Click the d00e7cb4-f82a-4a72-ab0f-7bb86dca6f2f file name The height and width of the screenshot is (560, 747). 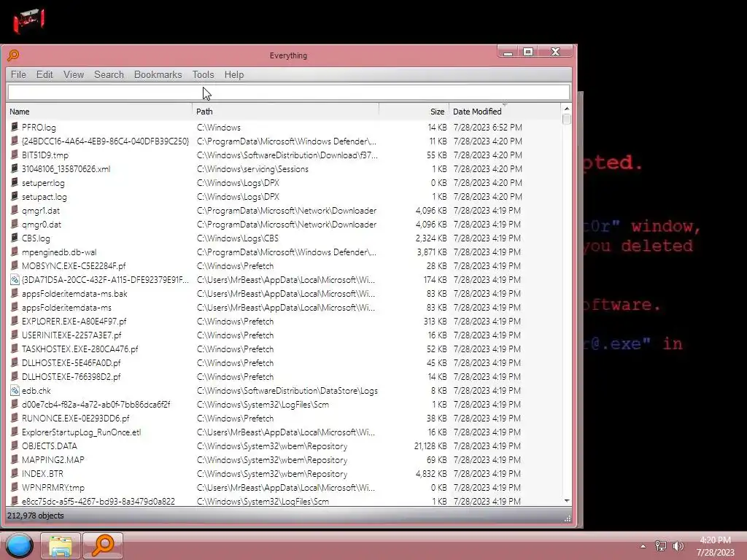click(96, 404)
